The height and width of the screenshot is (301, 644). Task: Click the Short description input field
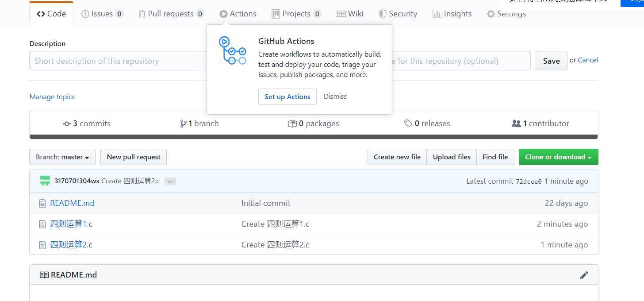(x=118, y=61)
